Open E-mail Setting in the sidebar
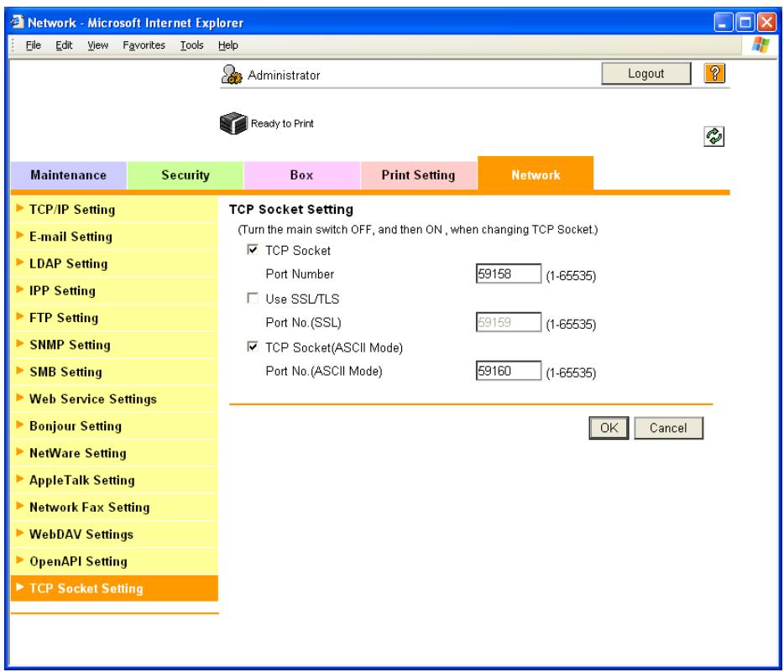This screenshot has width=784, height=672. tap(114, 237)
